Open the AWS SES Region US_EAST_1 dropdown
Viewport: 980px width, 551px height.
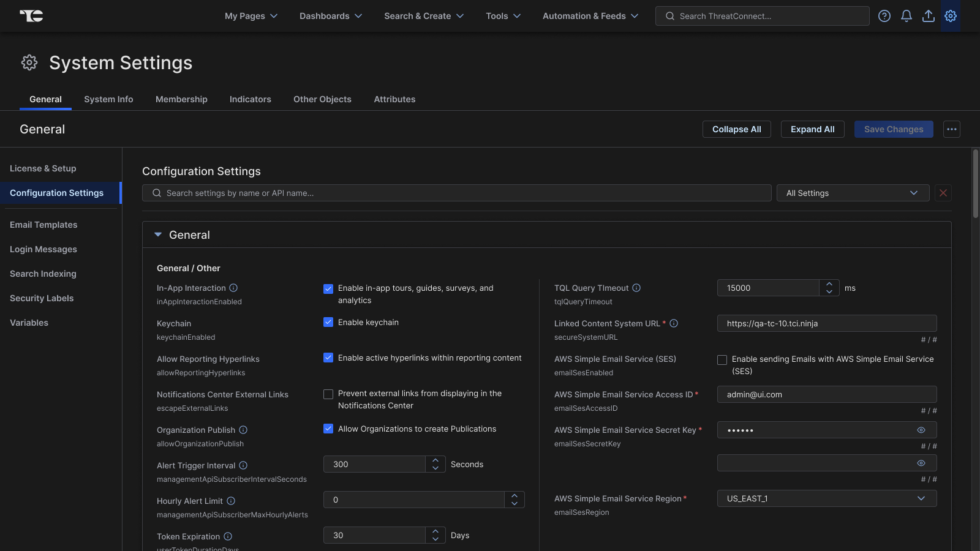[x=826, y=498]
